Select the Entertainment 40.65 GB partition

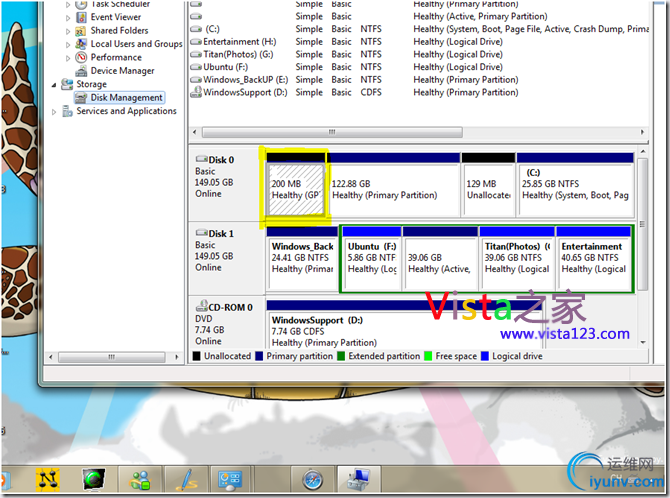click(594, 259)
